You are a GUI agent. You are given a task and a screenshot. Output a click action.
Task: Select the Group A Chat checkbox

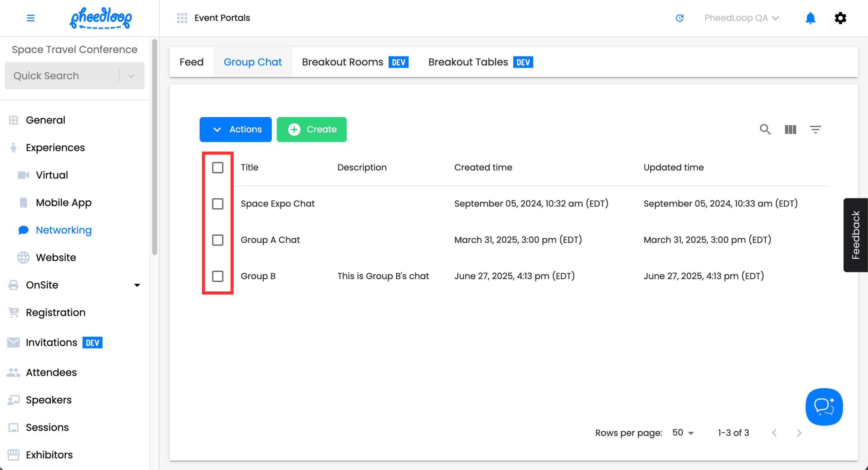click(218, 240)
